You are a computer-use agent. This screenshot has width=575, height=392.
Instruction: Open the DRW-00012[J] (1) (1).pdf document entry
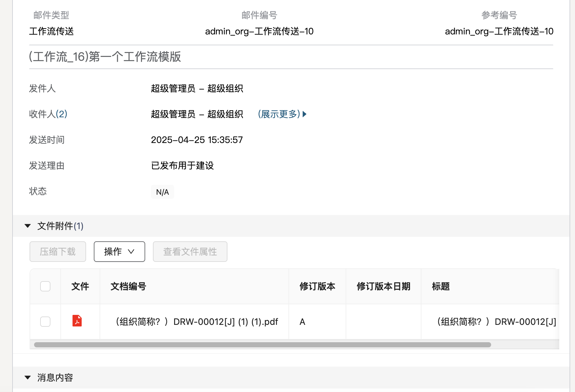tap(197, 322)
